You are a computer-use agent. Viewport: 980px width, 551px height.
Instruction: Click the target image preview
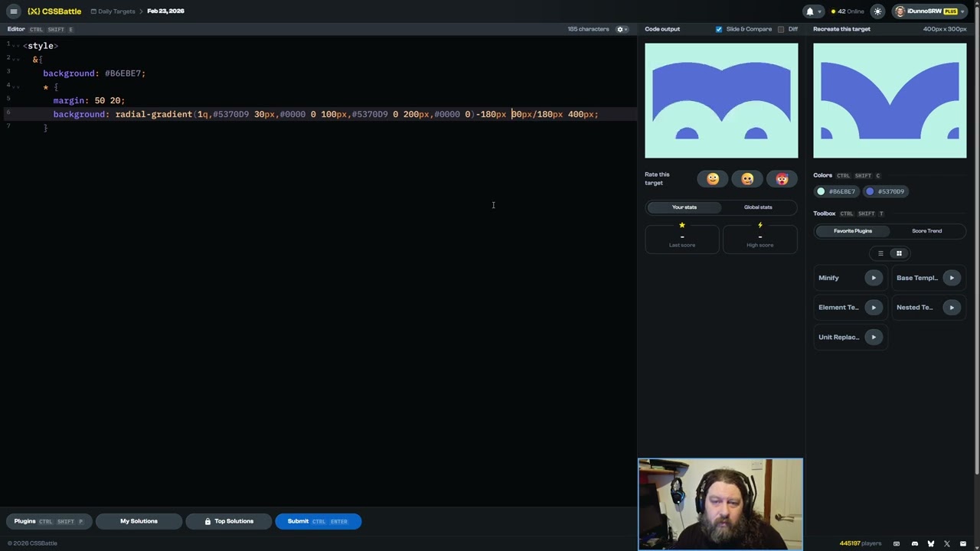pyautogui.click(x=890, y=100)
